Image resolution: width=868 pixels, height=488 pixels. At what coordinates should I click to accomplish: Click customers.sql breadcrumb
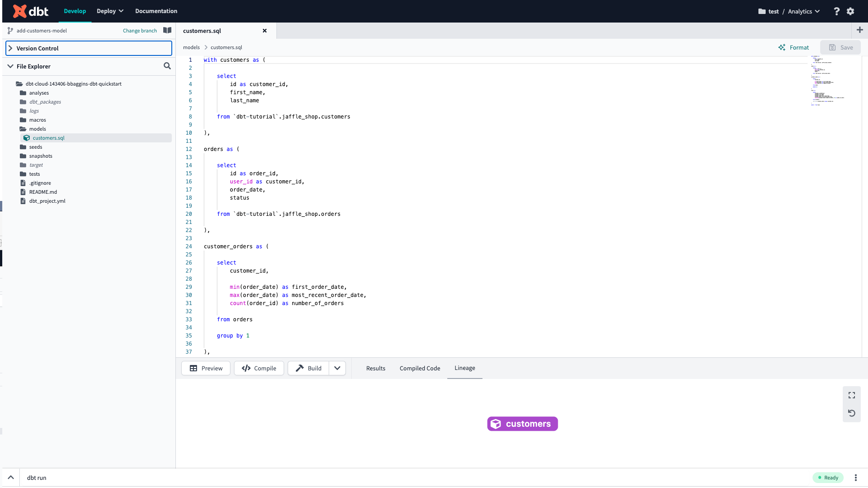pyautogui.click(x=226, y=47)
